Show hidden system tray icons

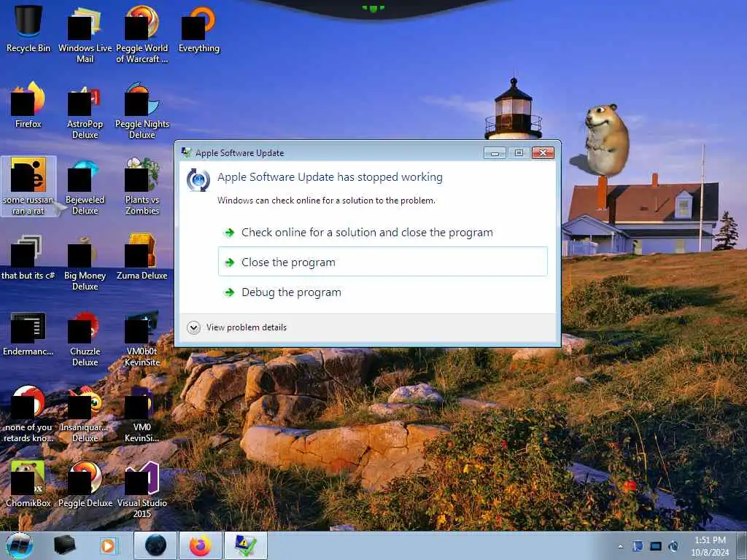[x=620, y=546]
